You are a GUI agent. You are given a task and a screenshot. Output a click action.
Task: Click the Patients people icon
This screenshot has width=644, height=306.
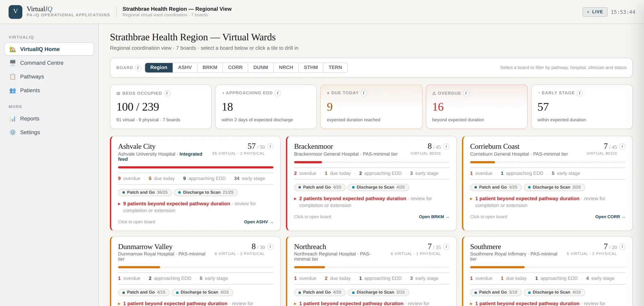coord(13,90)
